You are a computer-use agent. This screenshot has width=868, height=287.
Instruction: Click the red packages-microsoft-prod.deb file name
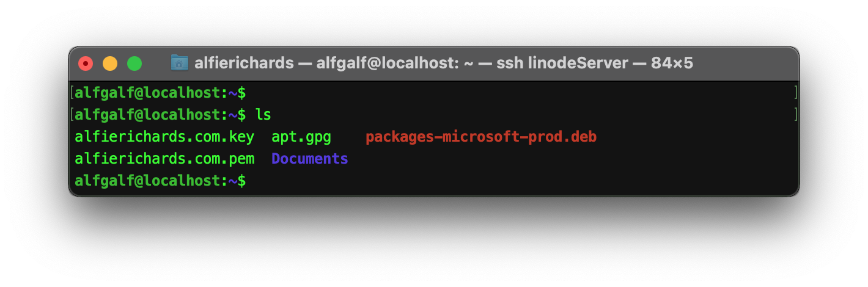point(481,137)
